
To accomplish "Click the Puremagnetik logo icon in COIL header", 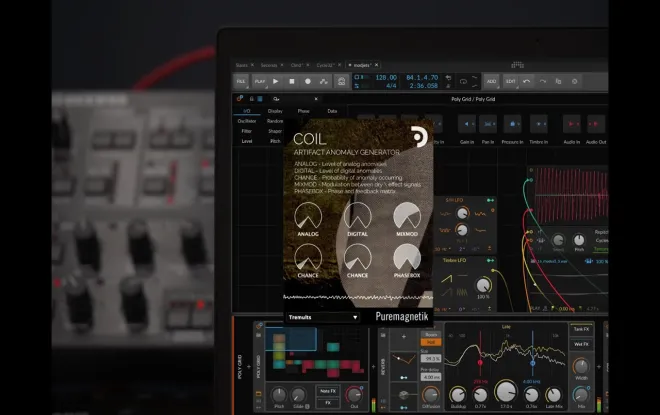I will (418, 137).
